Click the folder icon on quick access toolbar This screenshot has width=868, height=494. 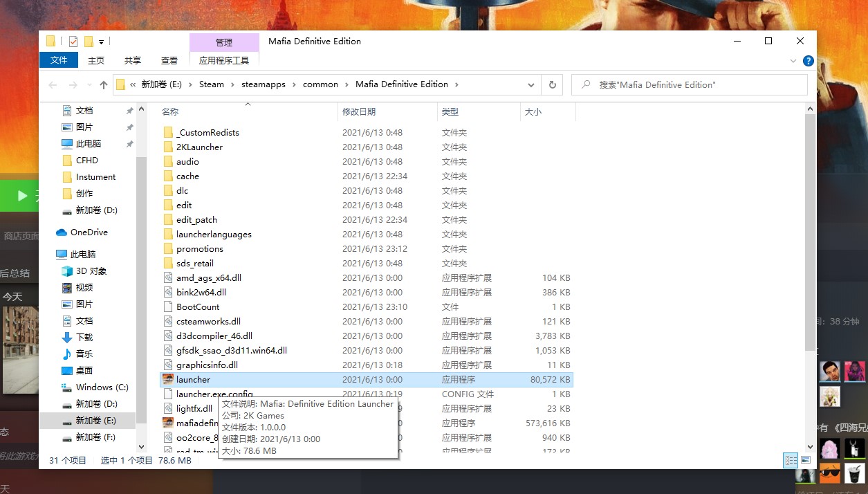[50, 42]
